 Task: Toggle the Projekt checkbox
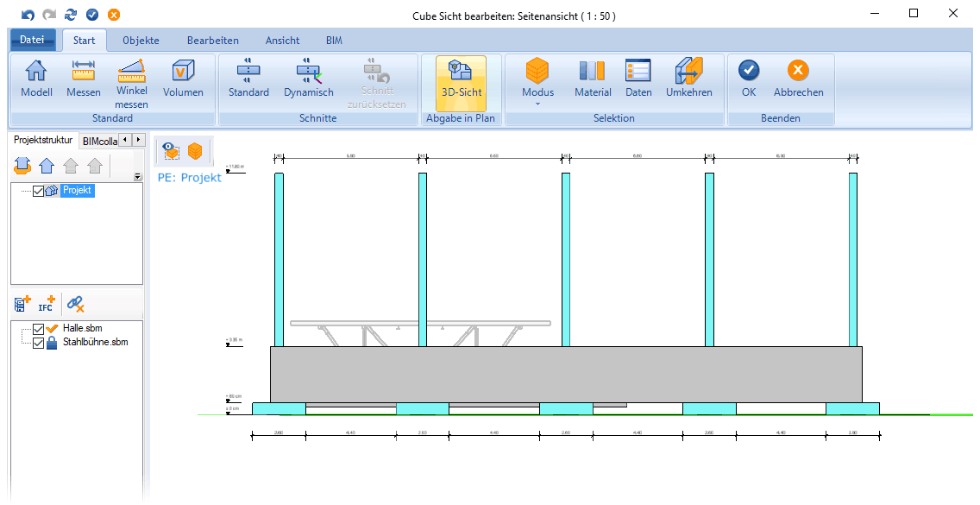(38, 191)
